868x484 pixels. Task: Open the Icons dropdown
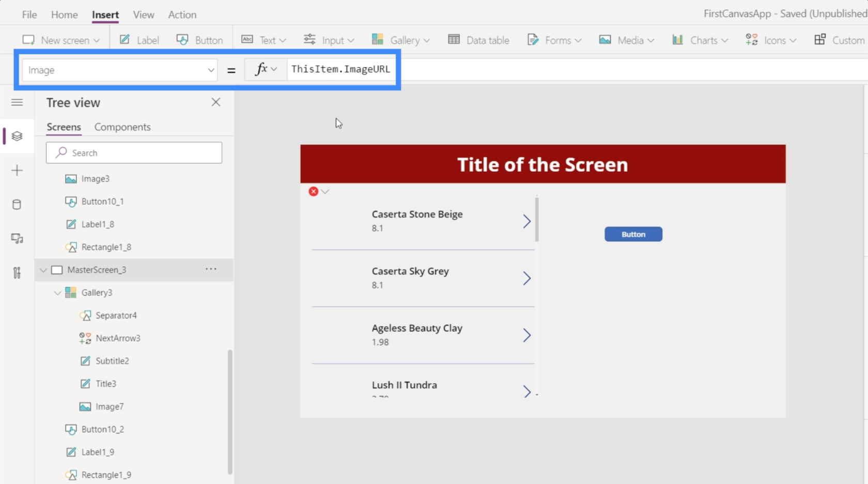(x=770, y=40)
